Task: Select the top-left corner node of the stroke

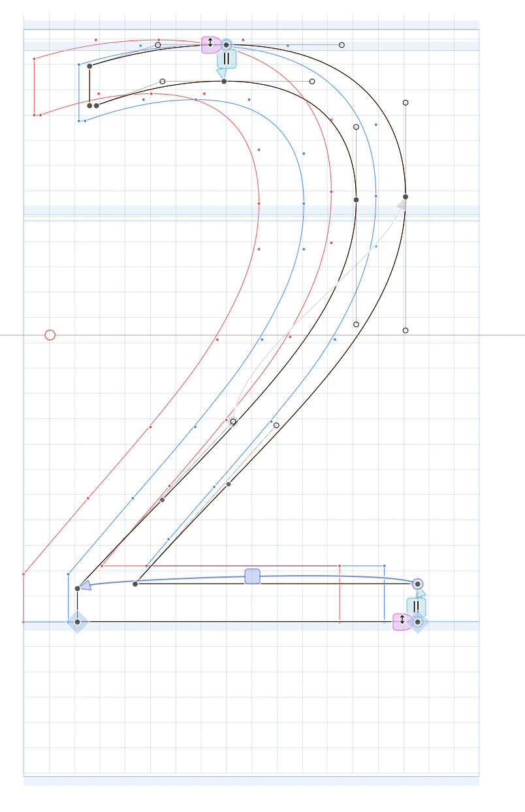Action: (89, 66)
